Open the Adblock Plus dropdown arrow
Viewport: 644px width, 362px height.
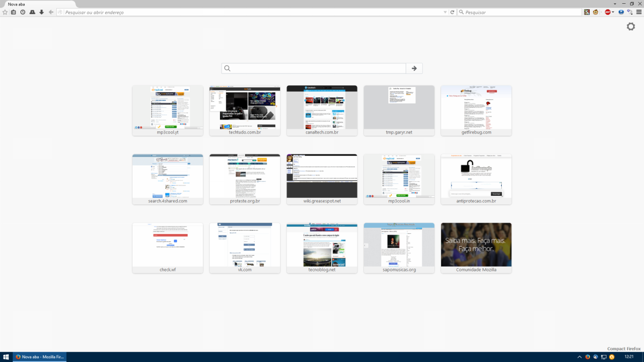[x=613, y=12]
